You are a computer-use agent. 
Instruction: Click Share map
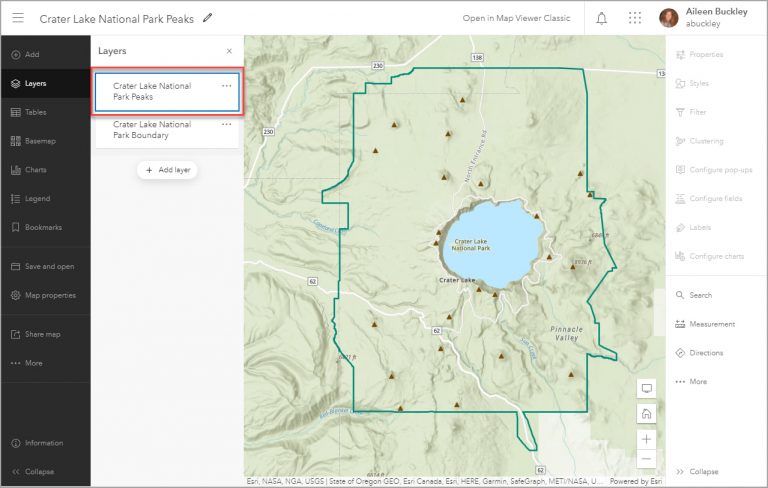click(x=46, y=334)
